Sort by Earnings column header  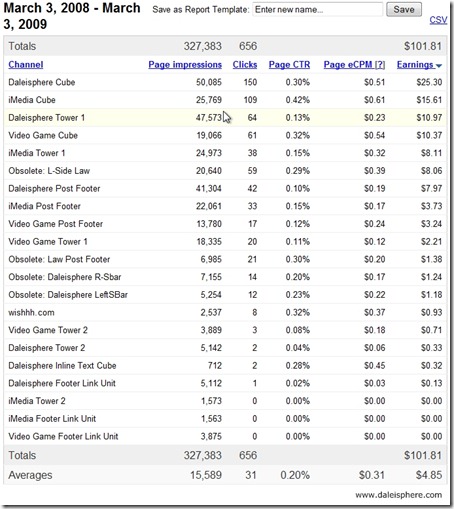(415, 65)
